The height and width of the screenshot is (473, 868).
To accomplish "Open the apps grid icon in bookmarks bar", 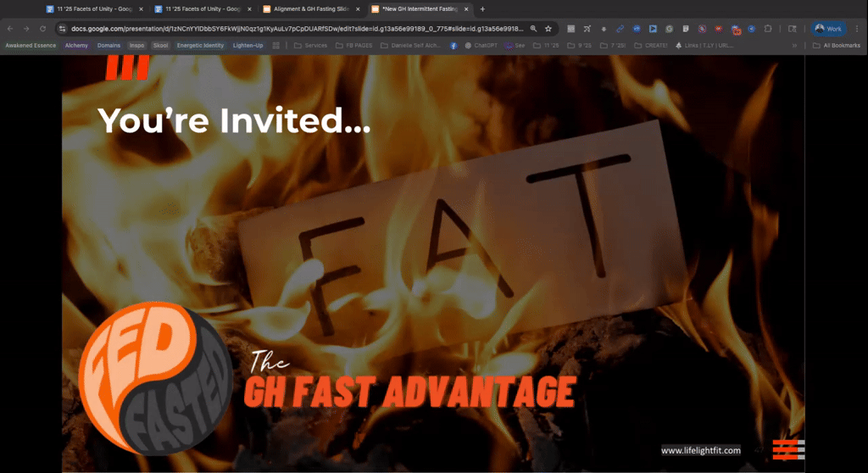I will click(275, 46).
